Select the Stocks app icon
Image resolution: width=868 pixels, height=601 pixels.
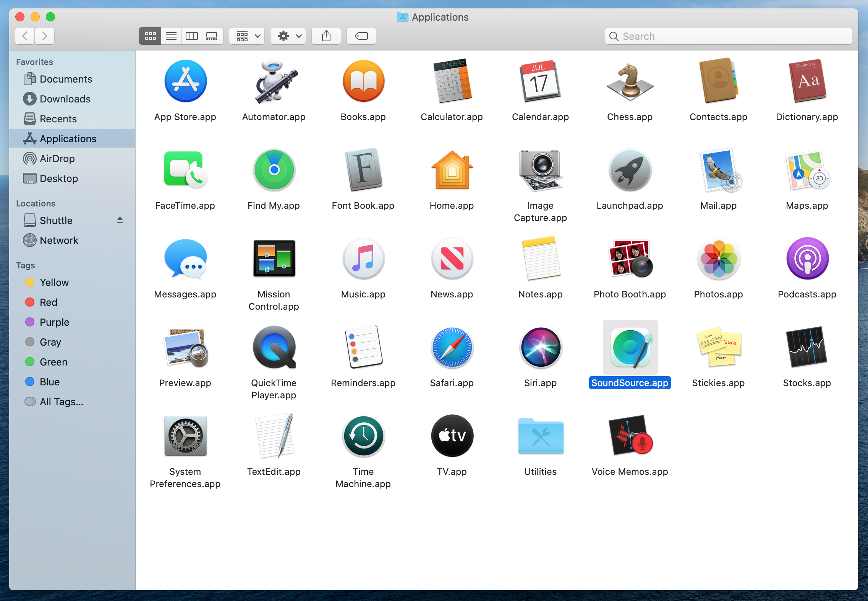807,347
